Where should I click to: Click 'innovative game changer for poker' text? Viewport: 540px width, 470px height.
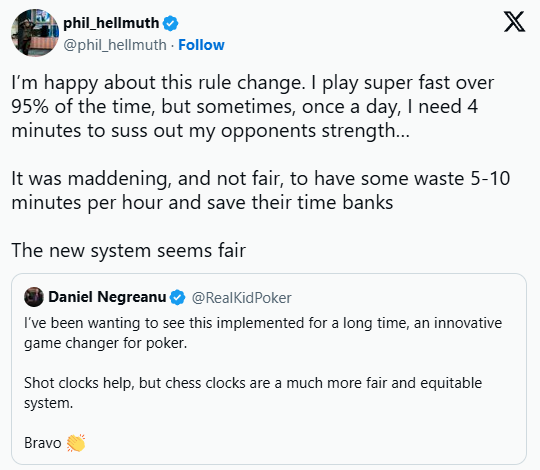263,333
